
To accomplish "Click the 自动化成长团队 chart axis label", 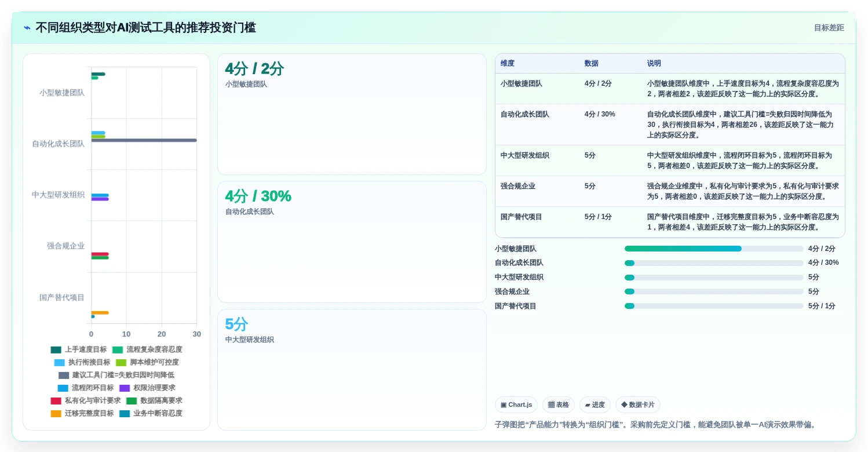I will (x=58, y=144).
